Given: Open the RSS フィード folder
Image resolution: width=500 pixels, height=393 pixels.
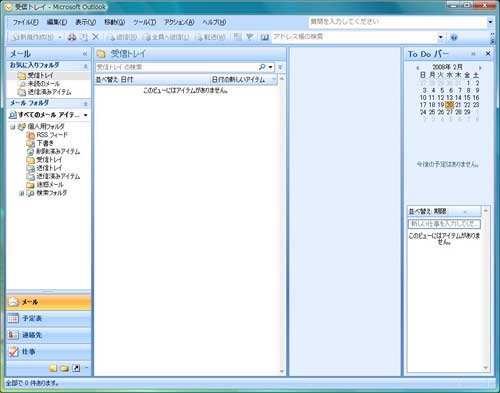Looking at the screenshot, I should [x=47, y=135].
